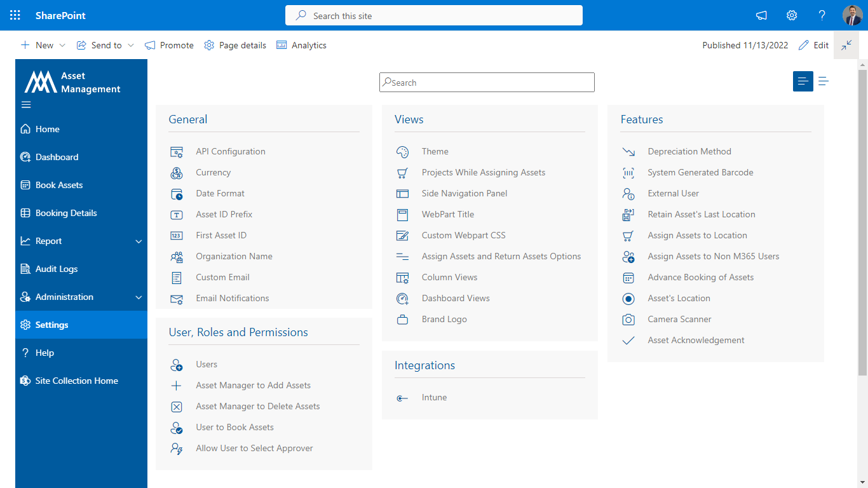This screenshot has height=488, width=868.
Task: Open the Intune integration icon
Action: pos(402,397)
